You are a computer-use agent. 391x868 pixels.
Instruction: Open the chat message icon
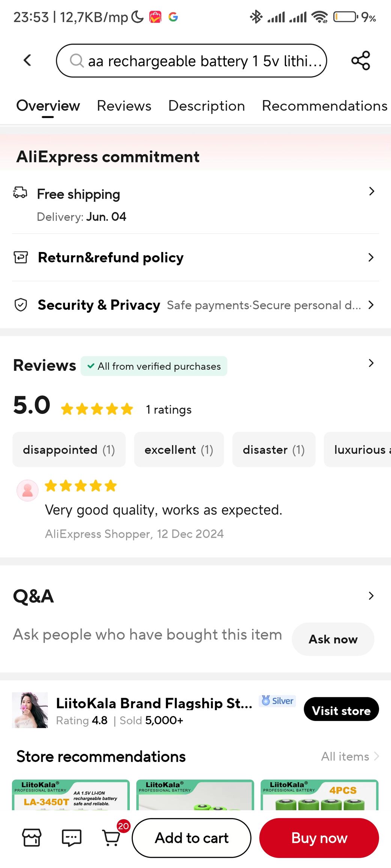72,837
